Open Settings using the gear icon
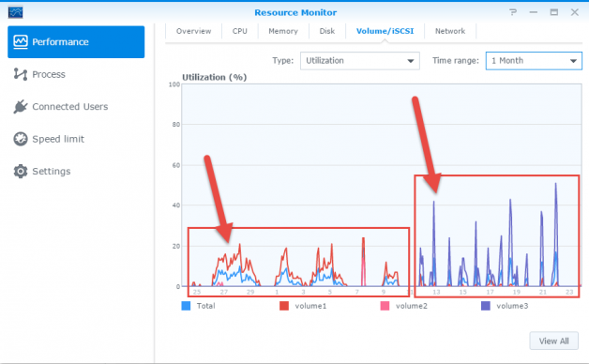 [x=21, y=172]
